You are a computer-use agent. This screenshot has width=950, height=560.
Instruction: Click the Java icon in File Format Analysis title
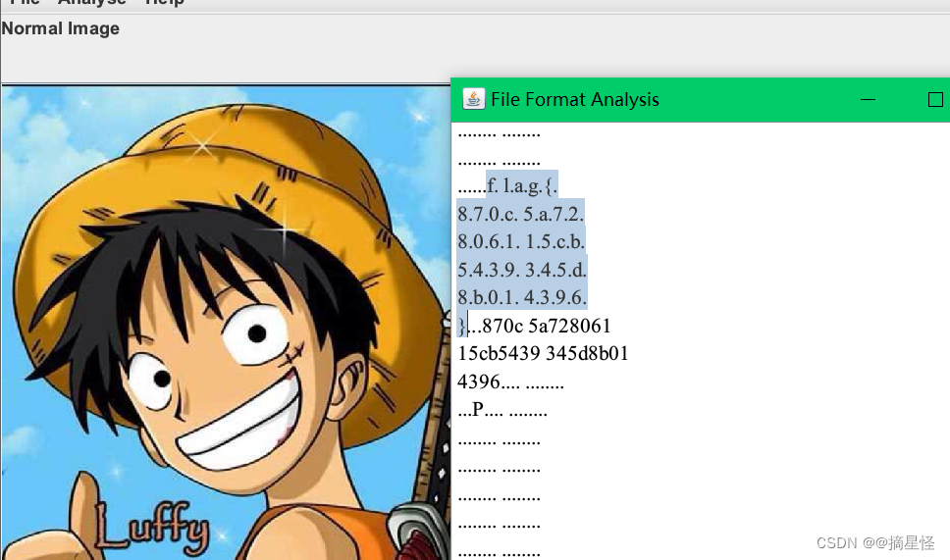[x=473, y=99]
